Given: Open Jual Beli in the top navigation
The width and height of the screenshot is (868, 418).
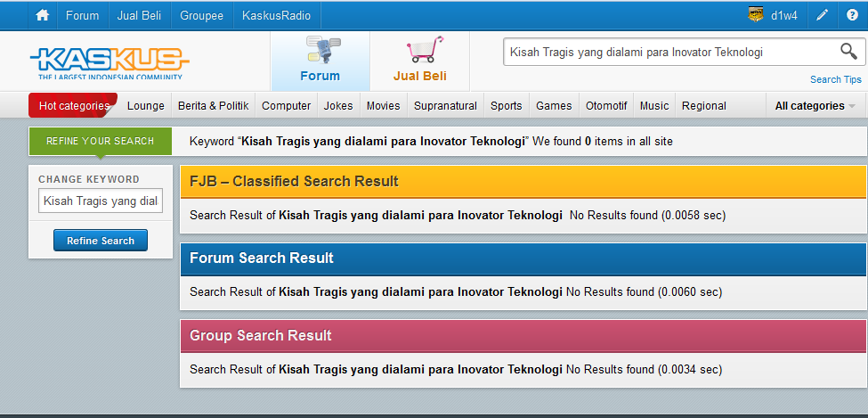Looking at the screenshot, I should point(139,15).
